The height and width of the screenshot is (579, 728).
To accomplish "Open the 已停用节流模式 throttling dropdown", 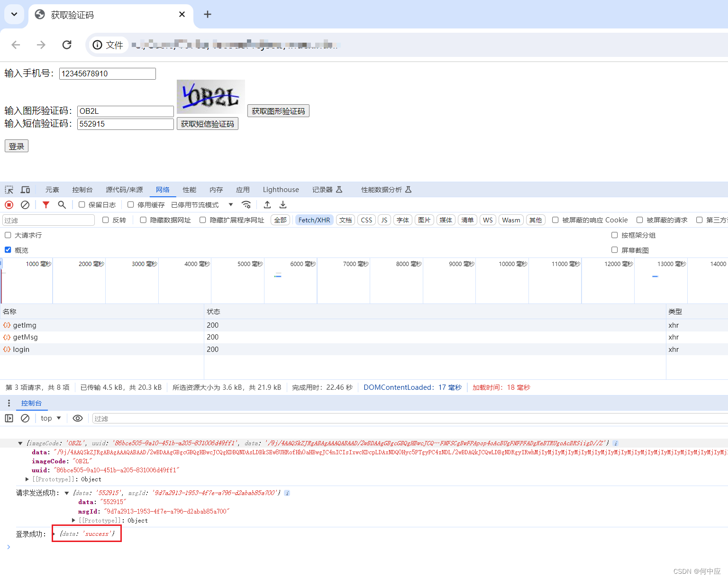I will [x=202, y=205].
